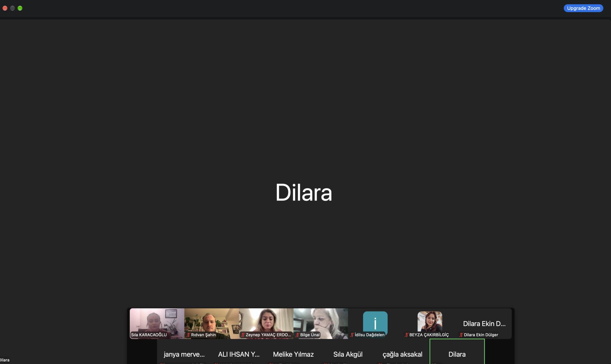Select the çağla aksakal participant tile
Screen dimensions: 611x364
(403, 352)
